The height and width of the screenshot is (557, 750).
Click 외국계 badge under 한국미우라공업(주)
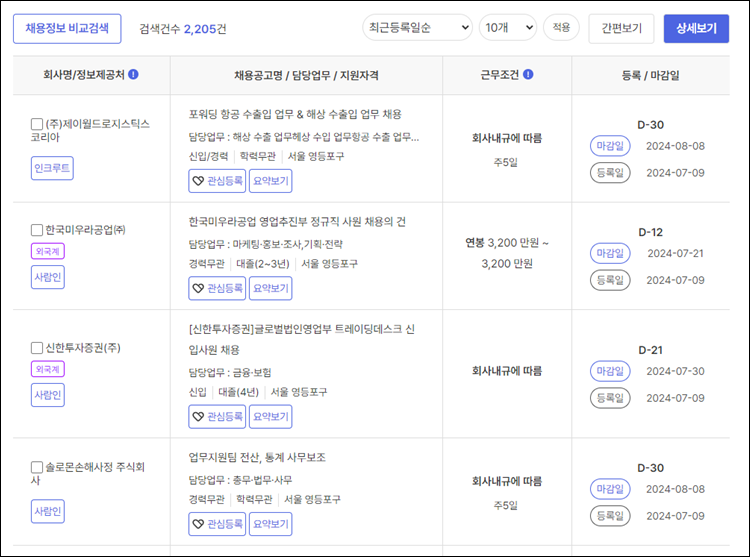coord(48,251)
